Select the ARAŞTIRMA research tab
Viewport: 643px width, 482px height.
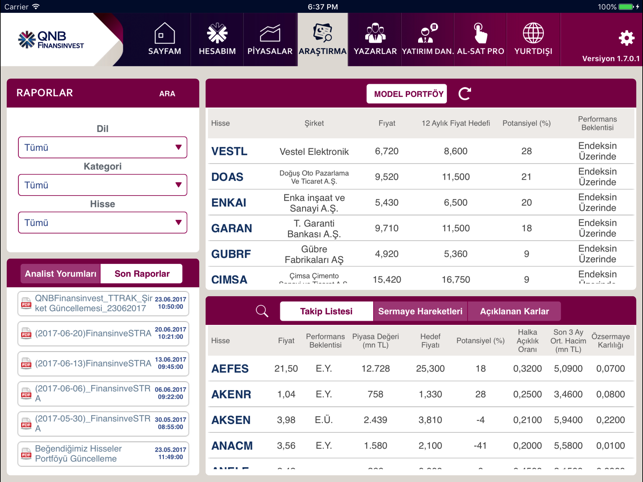323,39
